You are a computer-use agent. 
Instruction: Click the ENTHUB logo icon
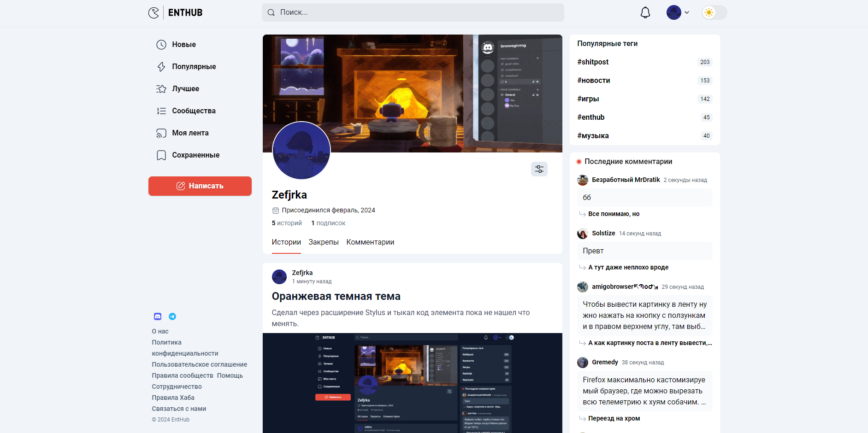click(154, 12)
